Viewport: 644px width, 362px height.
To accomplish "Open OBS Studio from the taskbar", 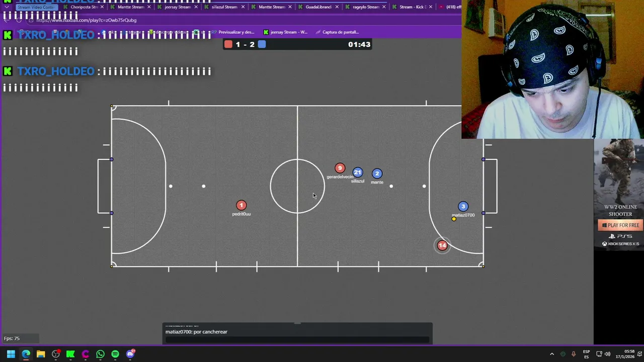I will pyautogui.click(x=56, y=354).
